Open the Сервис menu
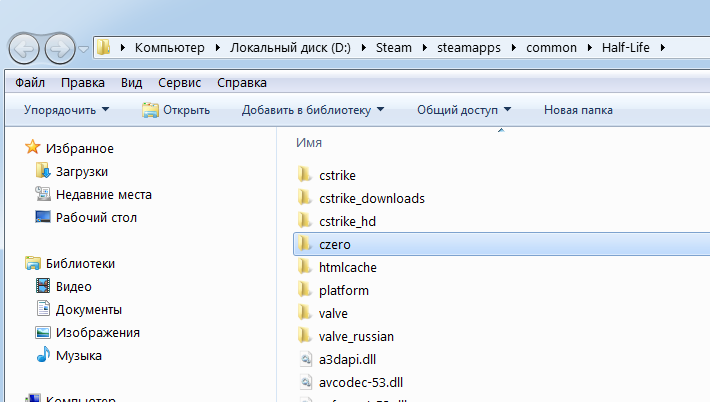This screenshot has height=402, width=710. [x=179, y=83]
